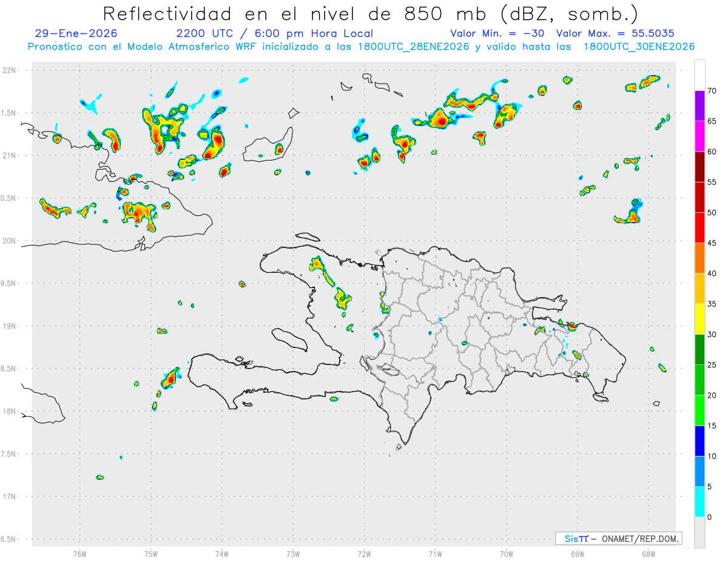This screenshot has height=562, width=728.
Task: Click the gold 35–40 dBZ colorbar segment
Action: coord(699,289)
